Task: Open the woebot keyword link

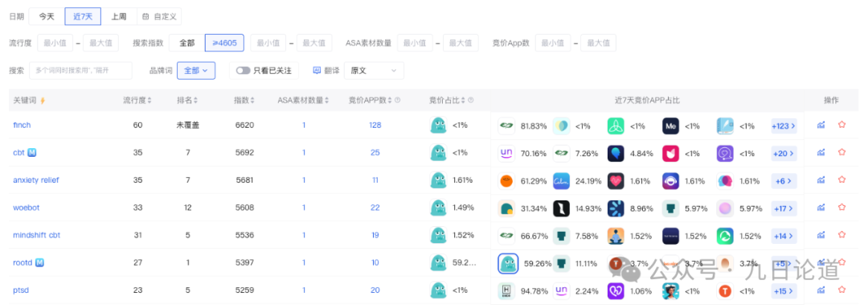Action: 26,208
